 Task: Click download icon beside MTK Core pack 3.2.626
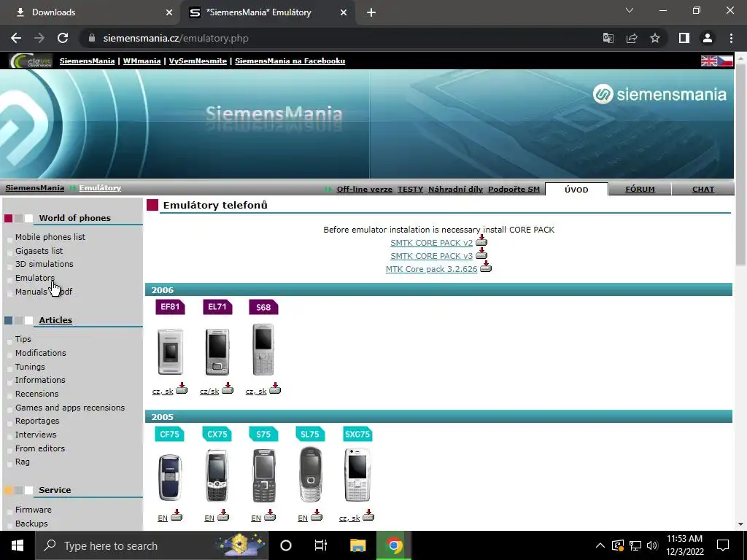click(x=485, y=267)
